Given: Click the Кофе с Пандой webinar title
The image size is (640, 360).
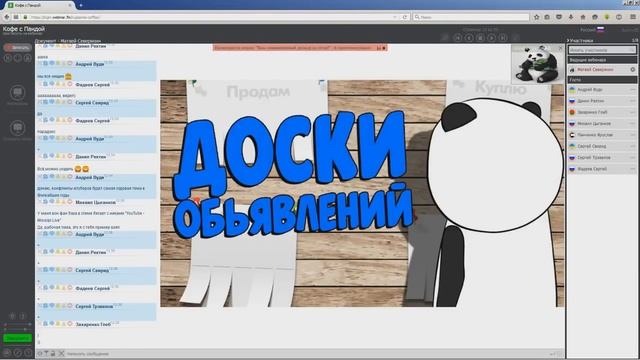Looking at the screenshot, I should pyautogui.click(x=24, y=29).
